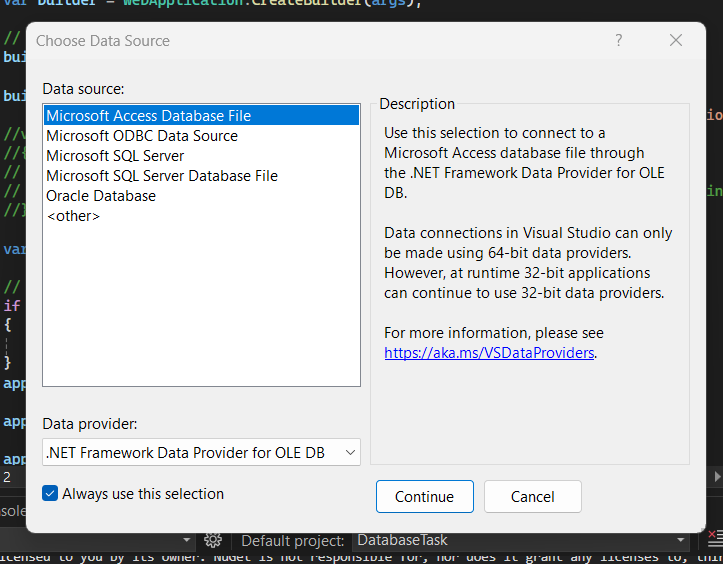
Task: Select Microsoft ODBC Data Source
Action: [142, 136]
